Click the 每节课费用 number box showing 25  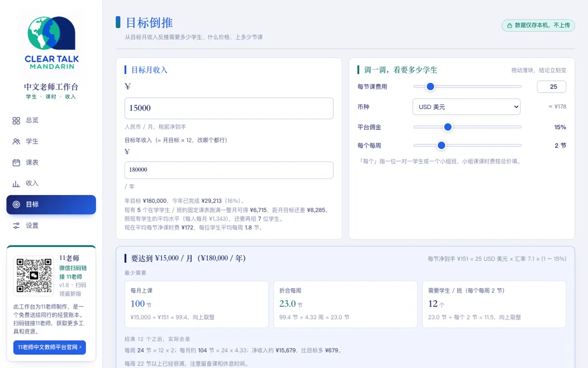[551, 87]
